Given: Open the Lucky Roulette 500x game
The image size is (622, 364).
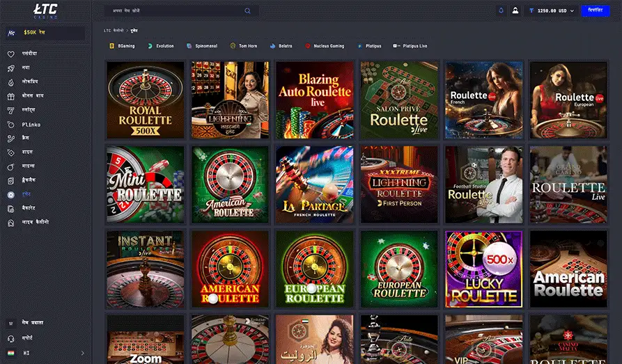Looking at the screenshot, I should 484,269.
